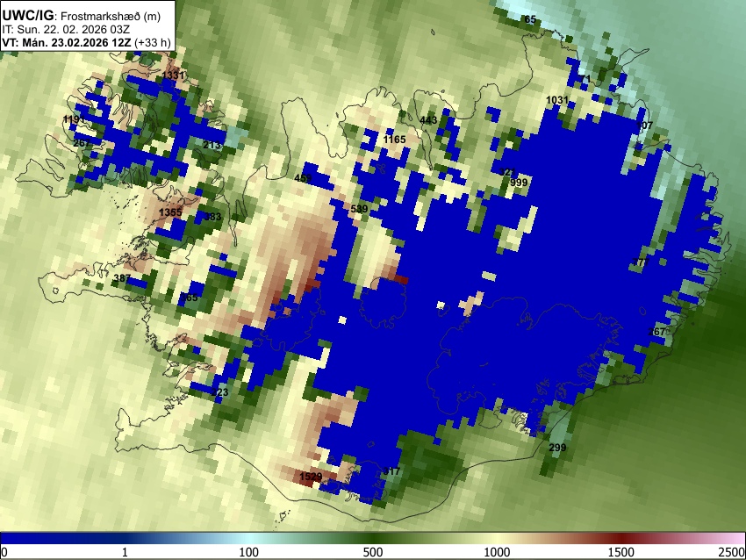Click the map value 539
This screenshot has height=560, width=746.
[359, 209]
